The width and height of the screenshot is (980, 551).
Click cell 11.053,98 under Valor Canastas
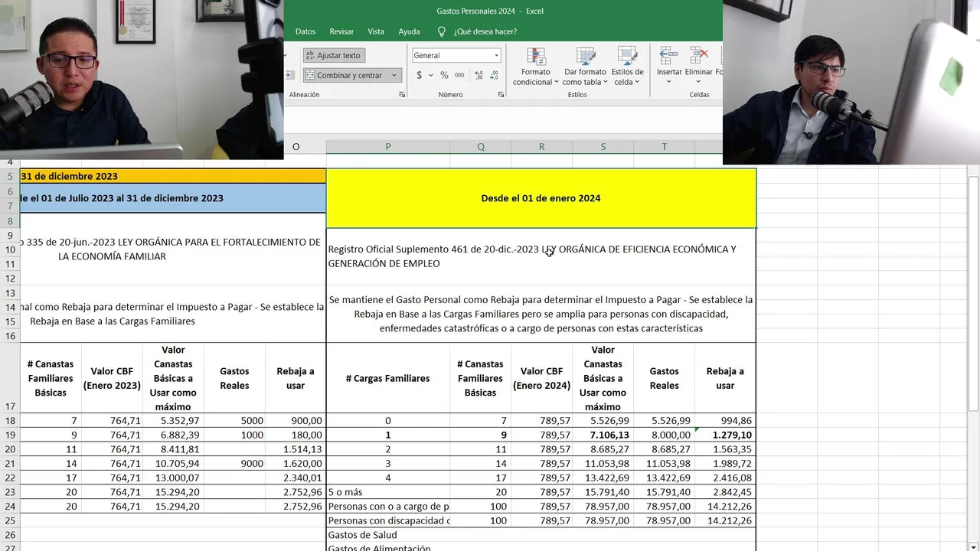[x=603, y=464]
